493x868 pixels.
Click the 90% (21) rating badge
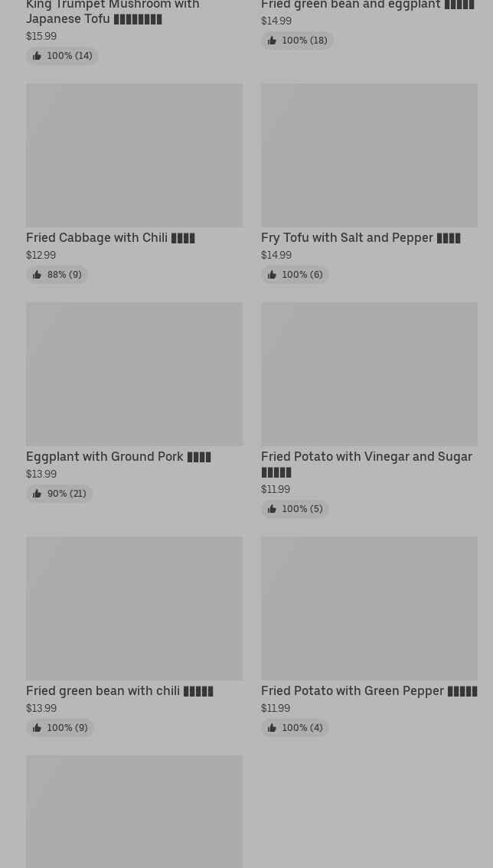click(59, 493)
